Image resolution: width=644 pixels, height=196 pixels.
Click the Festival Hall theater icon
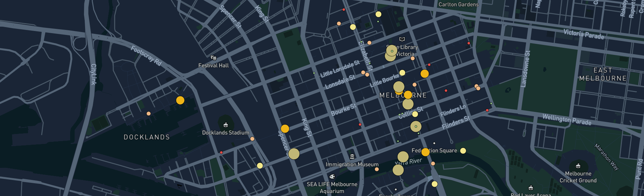tap(214, 58)
